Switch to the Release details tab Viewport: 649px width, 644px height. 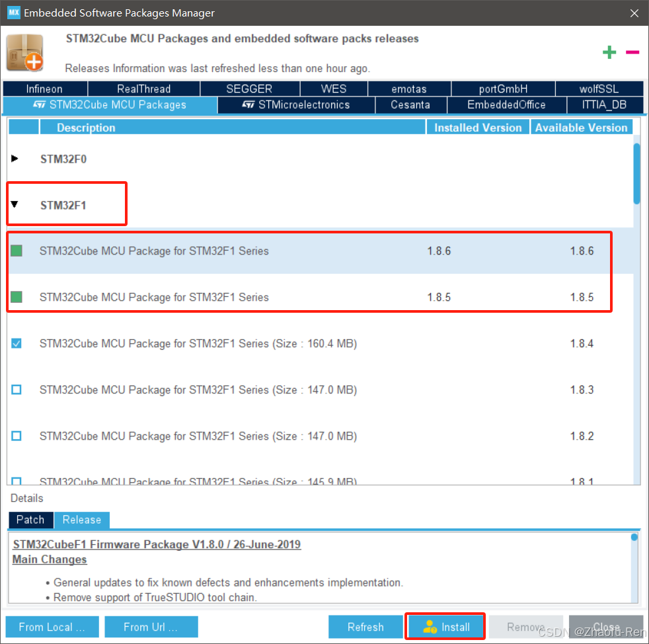(x=81, y=520)
